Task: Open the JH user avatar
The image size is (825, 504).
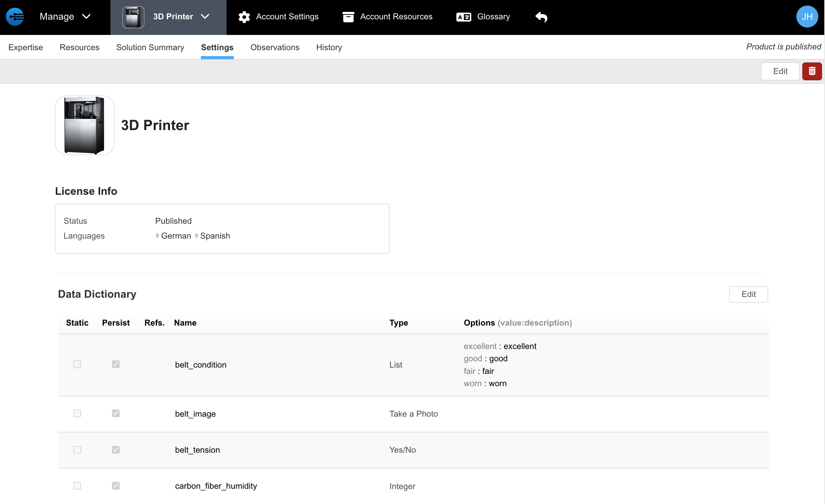Action: coord(807,17)
